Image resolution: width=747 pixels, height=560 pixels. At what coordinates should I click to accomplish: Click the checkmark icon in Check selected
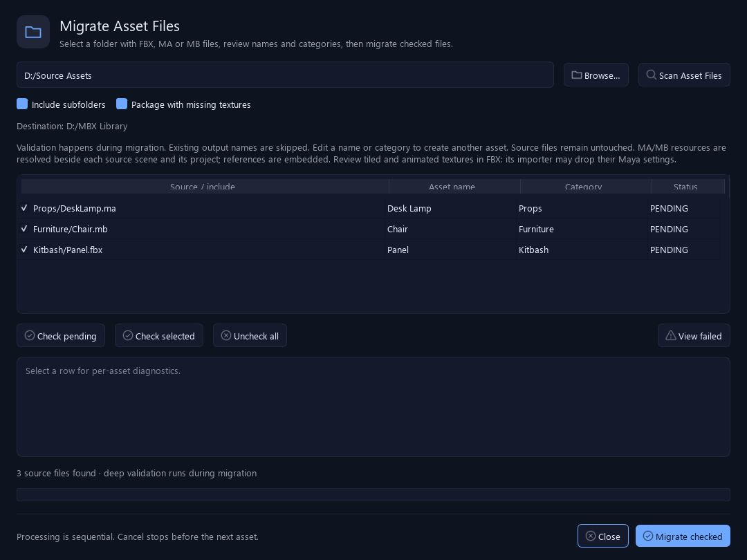[128, 336]
